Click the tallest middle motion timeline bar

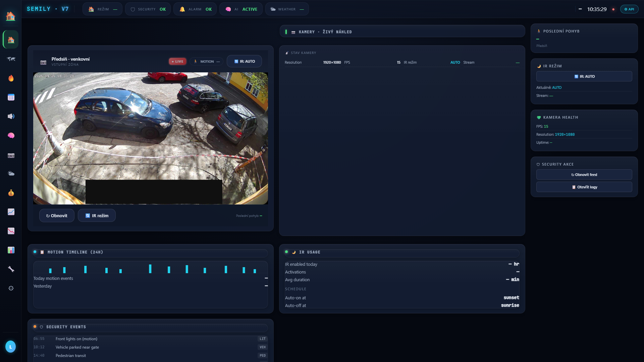(x=150, y=269)
